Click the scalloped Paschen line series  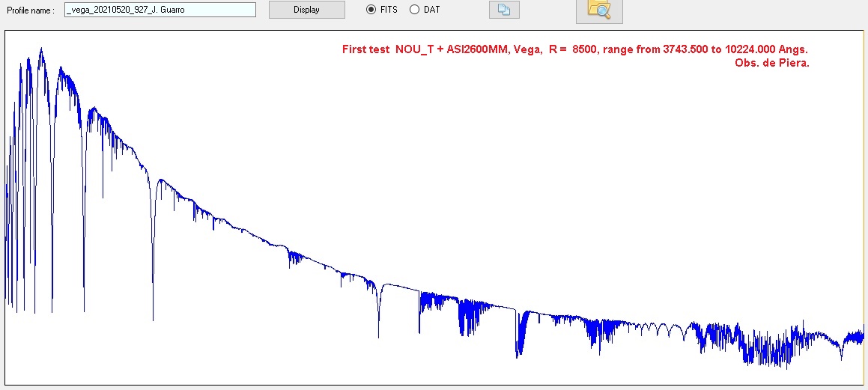tap(659, 329)
